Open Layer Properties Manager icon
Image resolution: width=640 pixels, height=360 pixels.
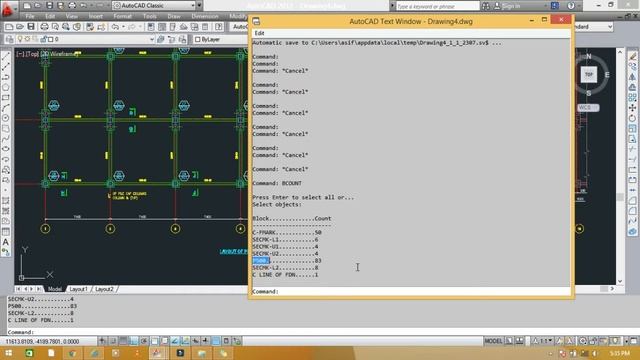[x=10, y=39]
